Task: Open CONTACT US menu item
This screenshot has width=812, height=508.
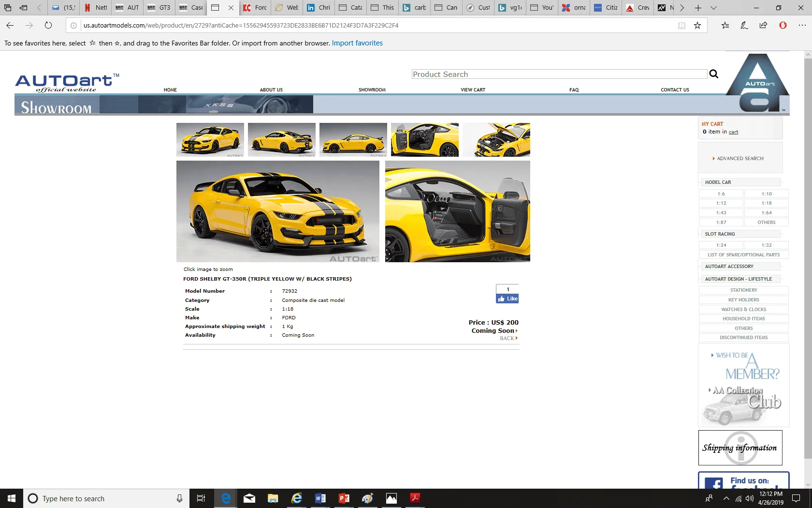Action: (675, 90)
